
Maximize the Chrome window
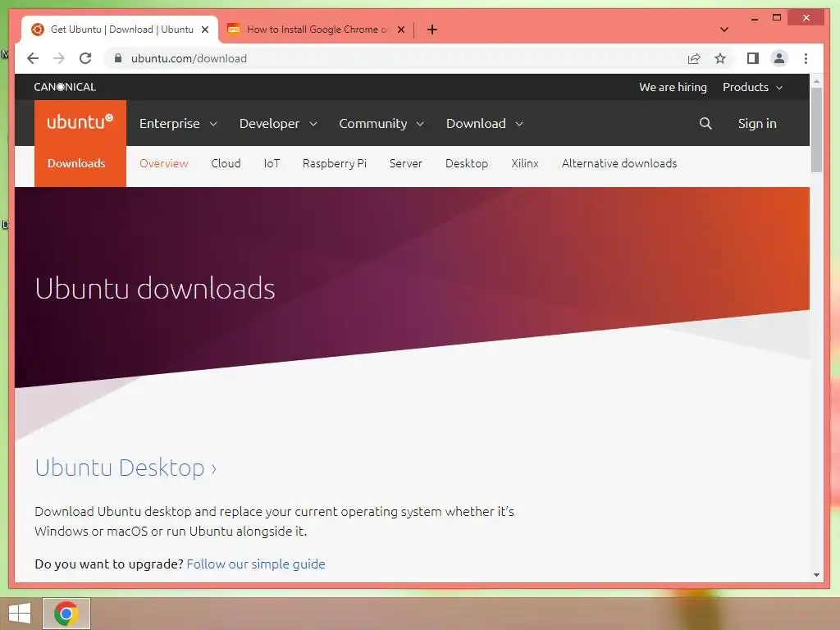point(776,18)
